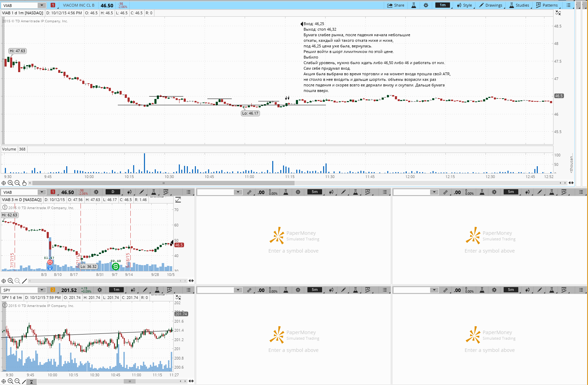
Task: Open 5m timeframe selector in upper right panel
Action: tap(511, 192)
